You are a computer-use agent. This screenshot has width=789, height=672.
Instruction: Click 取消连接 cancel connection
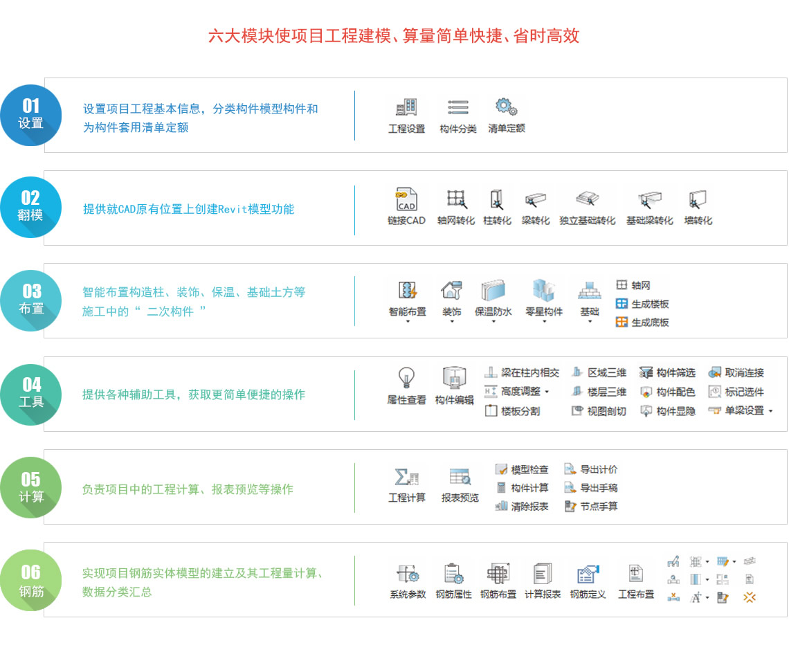point(736,373)
